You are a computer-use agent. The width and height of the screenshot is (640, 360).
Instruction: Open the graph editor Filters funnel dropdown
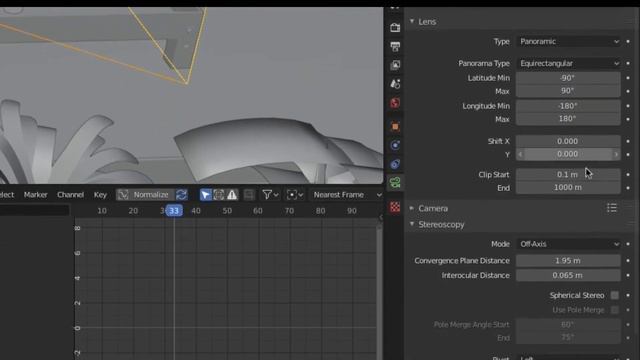click(270, 195)
